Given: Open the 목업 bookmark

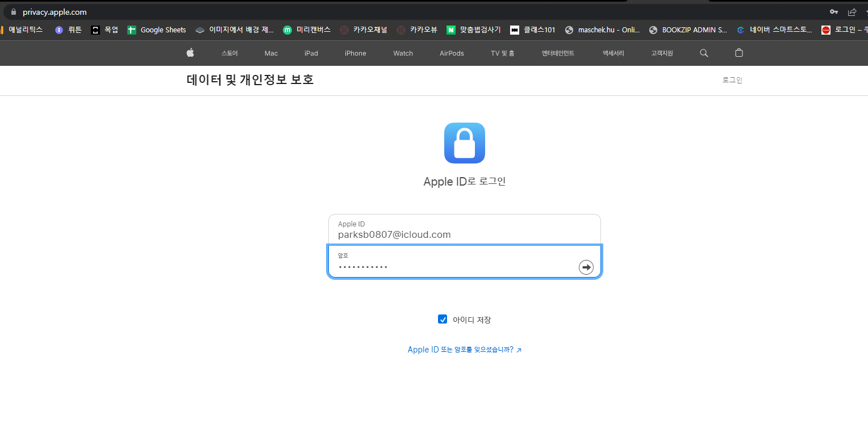Looking at the screenshot, I should pos(105,30).
